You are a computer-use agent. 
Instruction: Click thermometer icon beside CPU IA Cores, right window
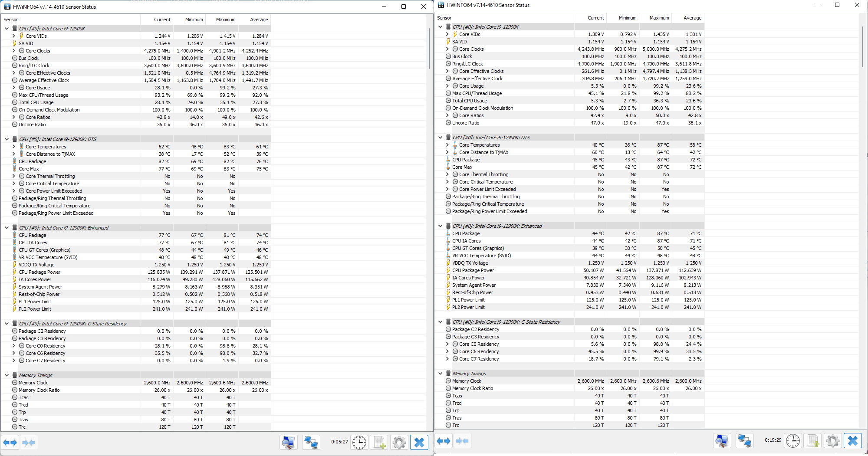tap(448, 241)
